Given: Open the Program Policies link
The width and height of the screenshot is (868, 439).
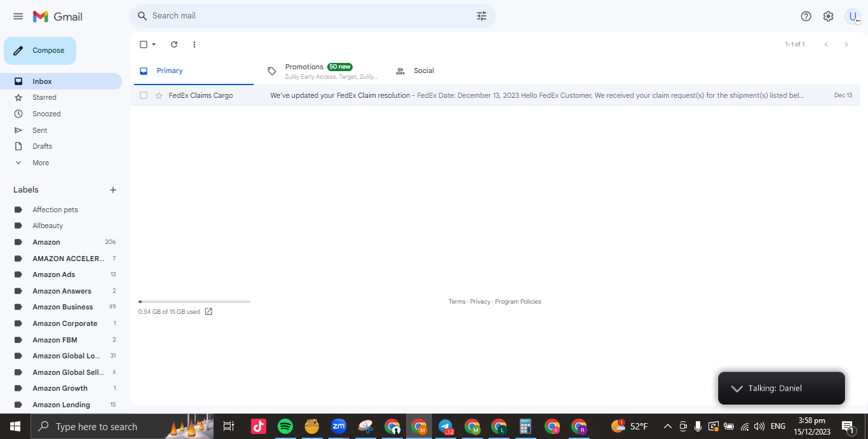Looking at the screenshot, I should tap(518, 302).
